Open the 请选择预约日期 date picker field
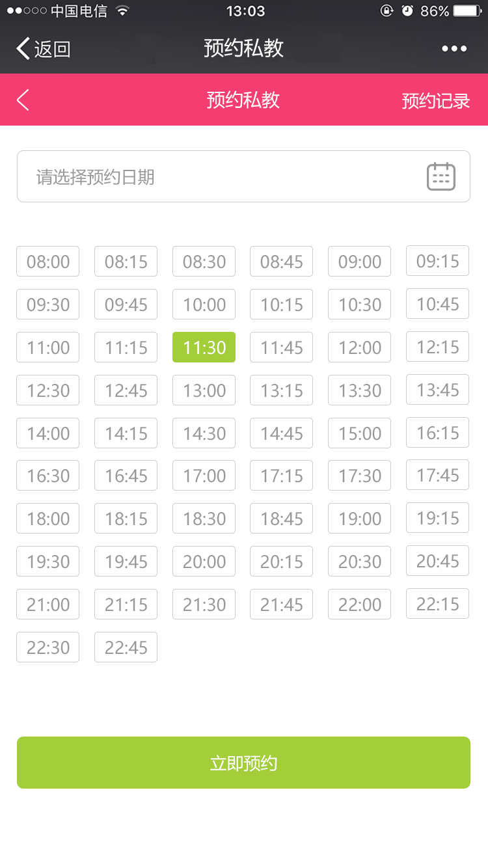Image resolution: width=488 pixels, height=868 pixels. point(243,176)
